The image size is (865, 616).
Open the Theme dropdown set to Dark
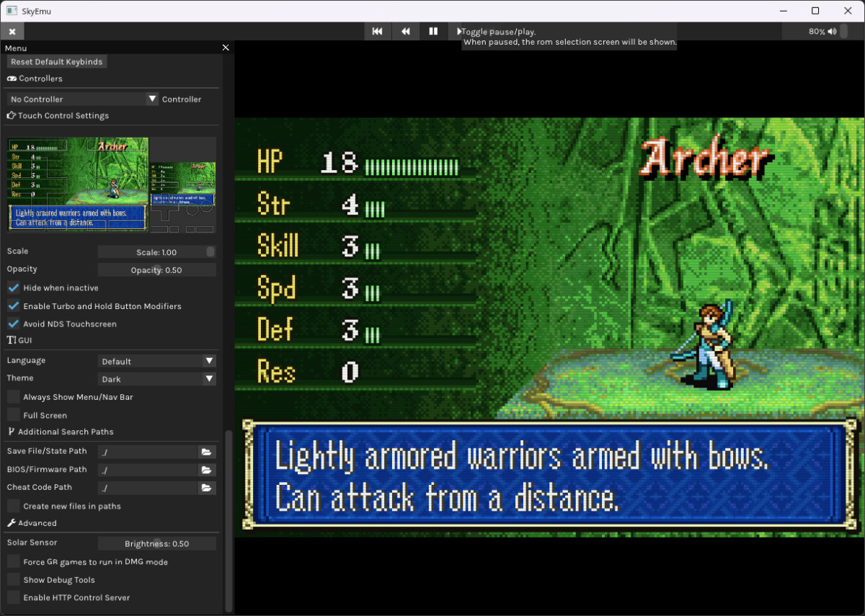pyautogui.click(x=157, y=379)
